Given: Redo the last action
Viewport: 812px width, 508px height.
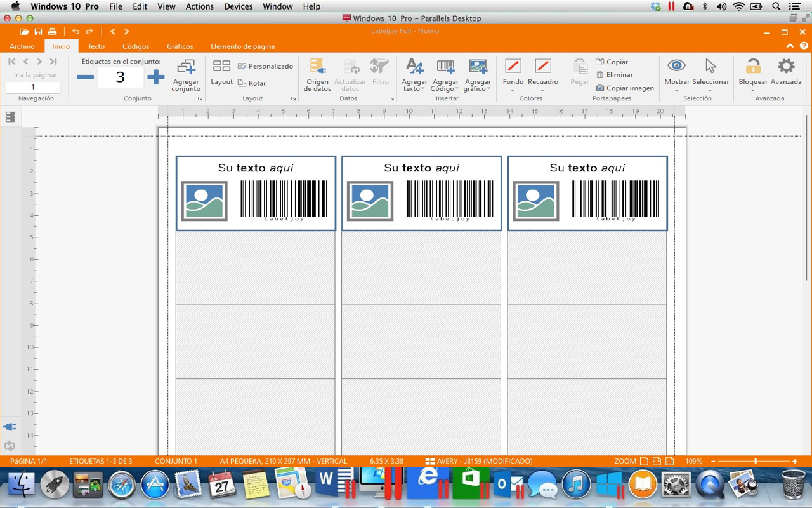Looking at the screenshot, I should tap(89, 32).
